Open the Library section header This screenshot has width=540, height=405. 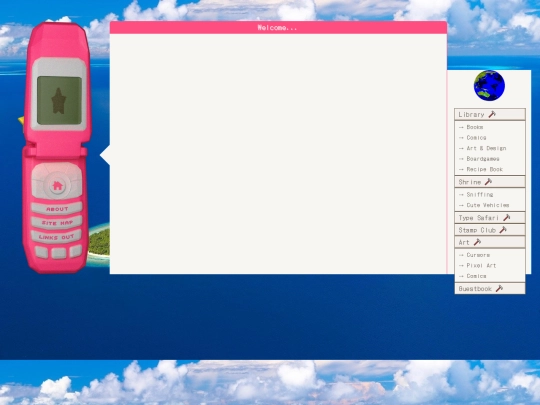490,114
